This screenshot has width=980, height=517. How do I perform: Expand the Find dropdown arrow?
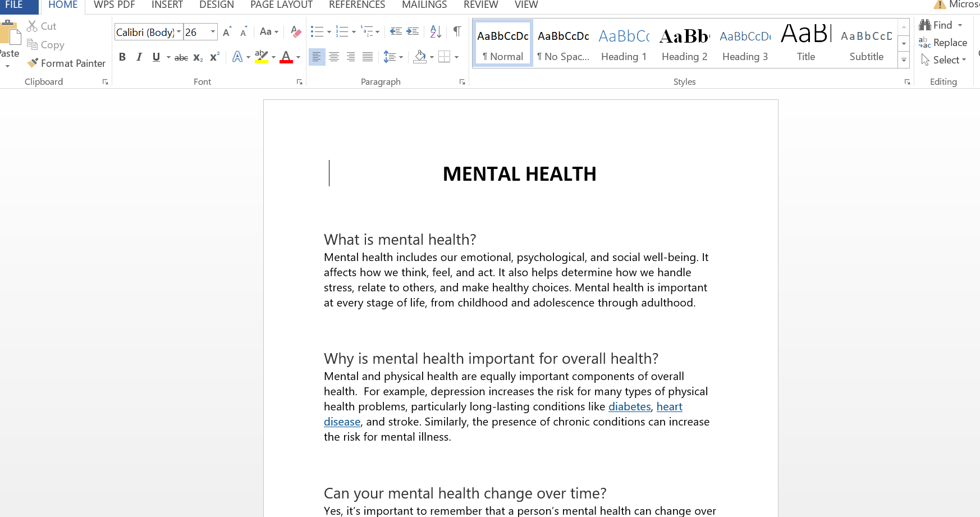click(960, 25)
